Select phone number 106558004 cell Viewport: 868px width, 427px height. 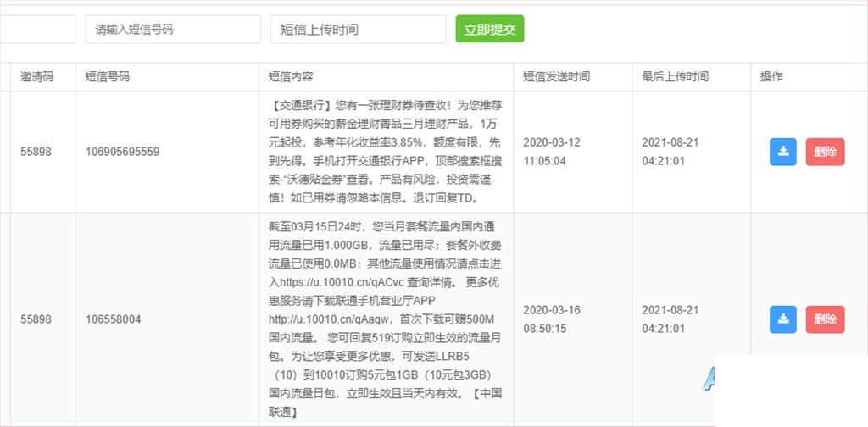pyautogui.click(x=113, y=319)
